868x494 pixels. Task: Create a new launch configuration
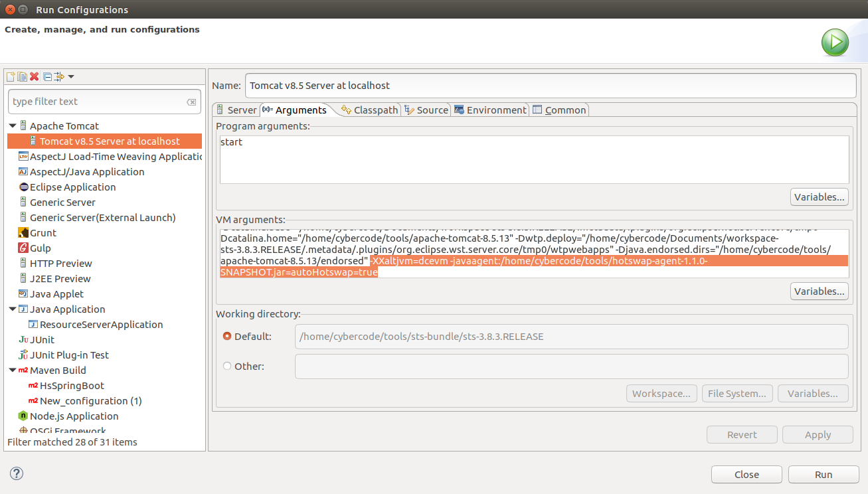[x=11, y=77]
